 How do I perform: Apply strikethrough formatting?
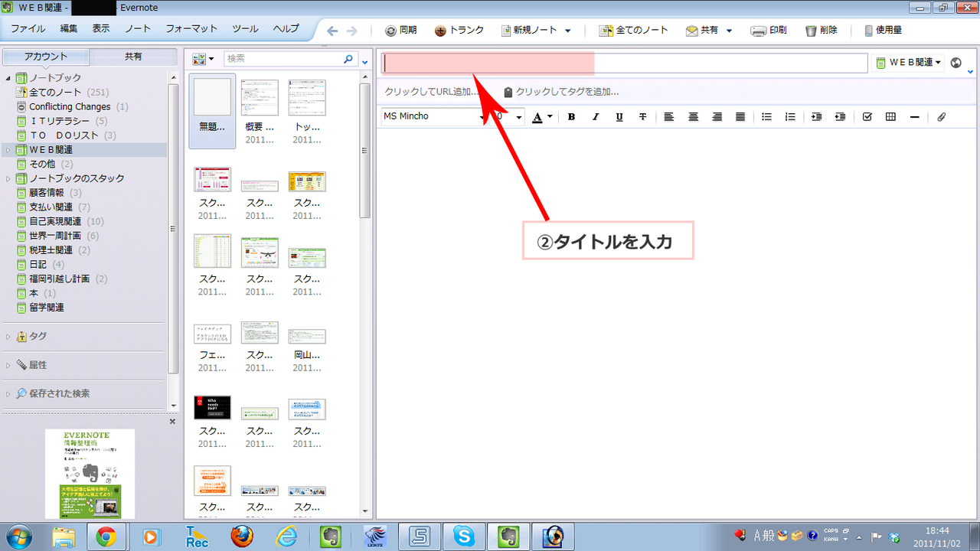(x=642, y=117)
